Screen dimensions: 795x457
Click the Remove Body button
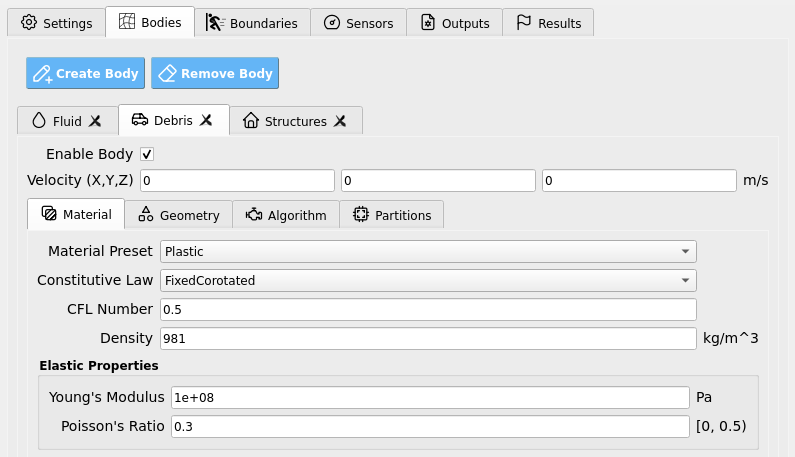tap(215, 73)
